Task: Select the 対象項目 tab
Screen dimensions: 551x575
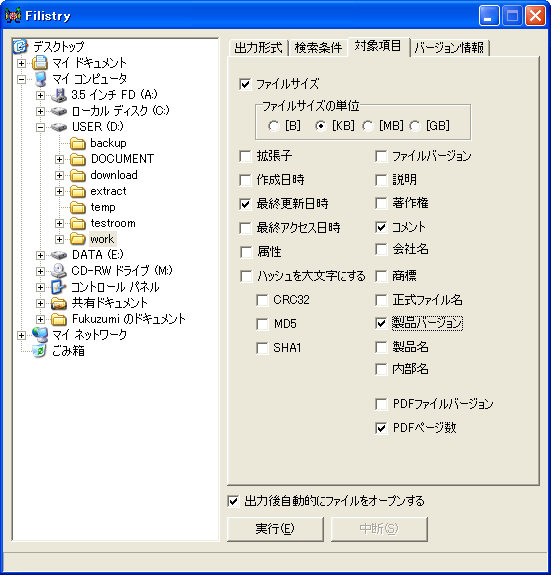Action: 378,47
